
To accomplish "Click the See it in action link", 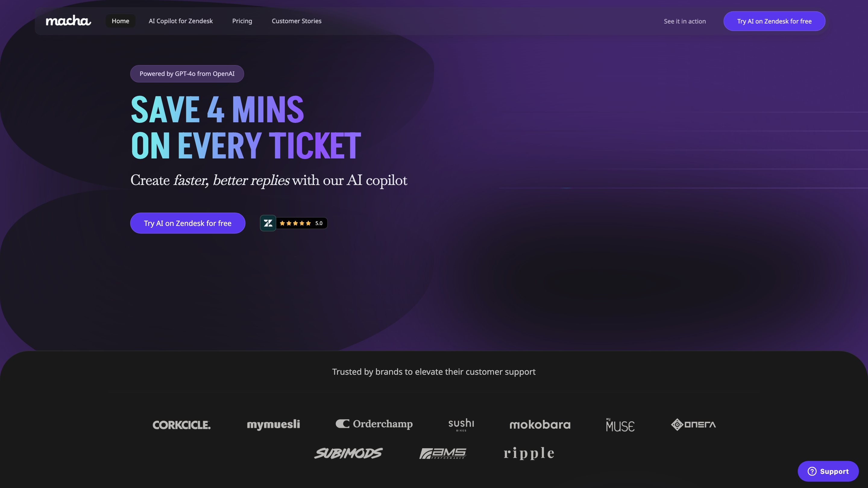I will coord(685,21).
